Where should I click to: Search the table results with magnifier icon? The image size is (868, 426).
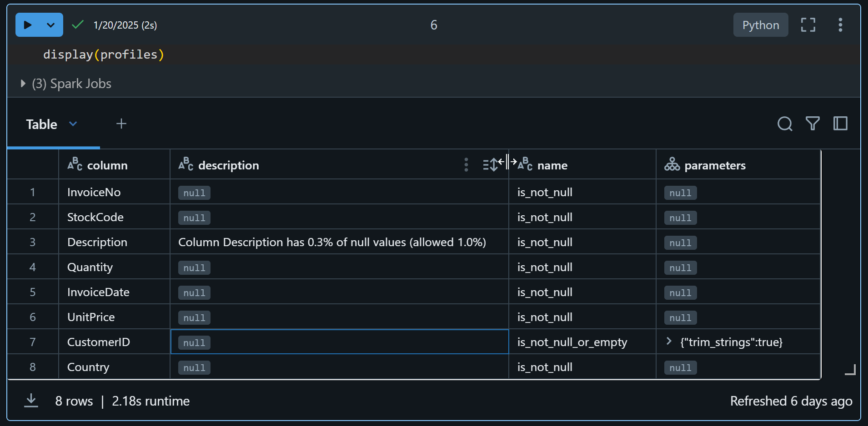click(x=785, y=124)
